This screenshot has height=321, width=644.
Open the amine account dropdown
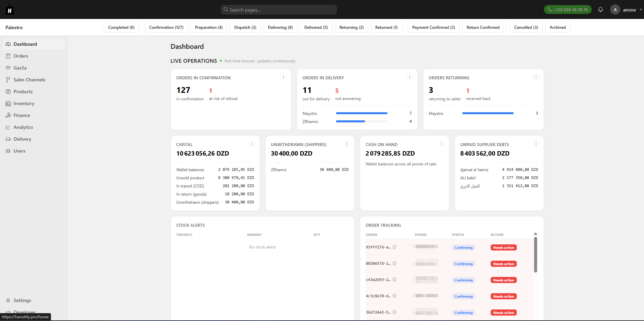(626, 9)
